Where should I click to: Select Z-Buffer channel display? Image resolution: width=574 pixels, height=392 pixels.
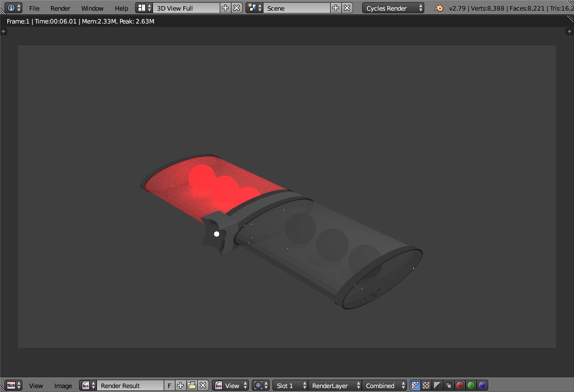(x=448, y=385)
